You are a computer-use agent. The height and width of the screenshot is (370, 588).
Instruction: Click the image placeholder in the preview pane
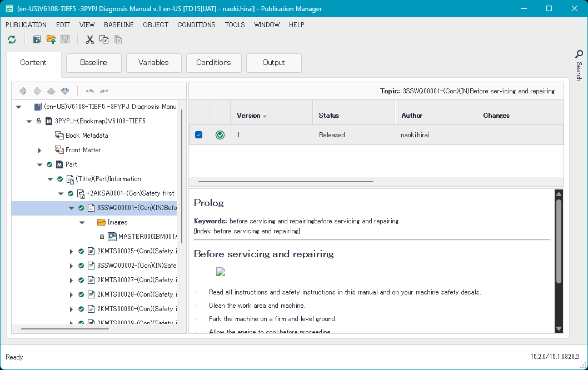pos(220,272)
